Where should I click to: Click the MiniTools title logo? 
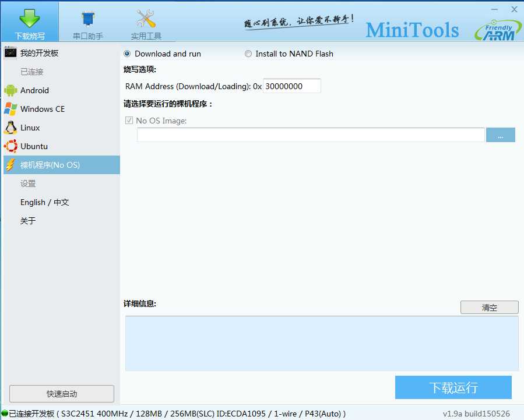tap(412, 30)
